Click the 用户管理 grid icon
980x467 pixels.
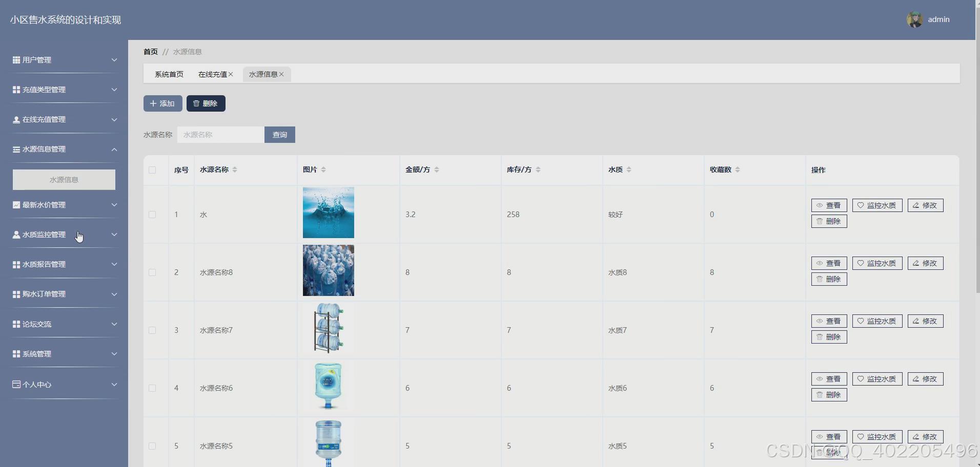click(16, 60)
